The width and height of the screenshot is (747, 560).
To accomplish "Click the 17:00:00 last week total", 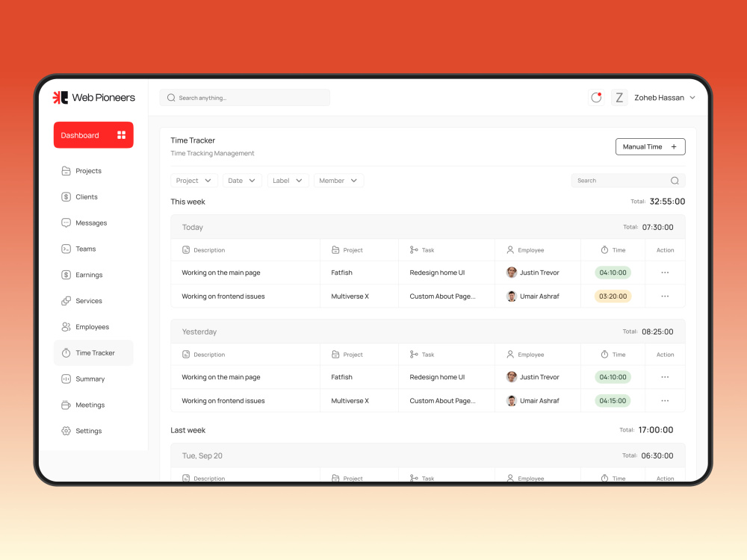I will [x=656, y=430].
